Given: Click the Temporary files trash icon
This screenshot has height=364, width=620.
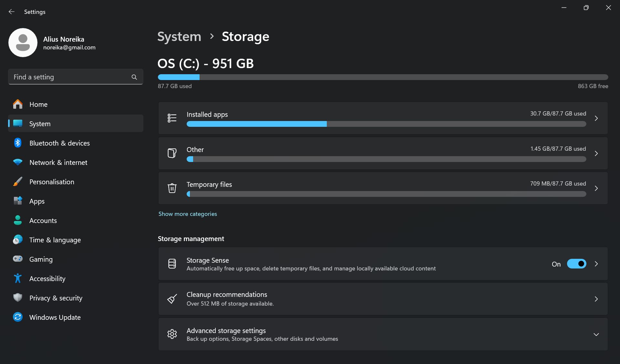Looking at the screenshot, I should click(172, 188).
